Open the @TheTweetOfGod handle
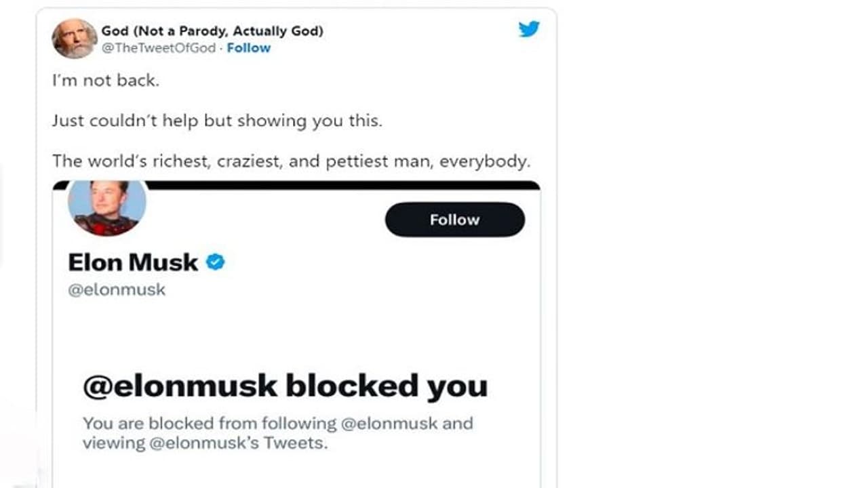Image resolution: width=868 pixels, height=488 pixels. click(159, 47)
